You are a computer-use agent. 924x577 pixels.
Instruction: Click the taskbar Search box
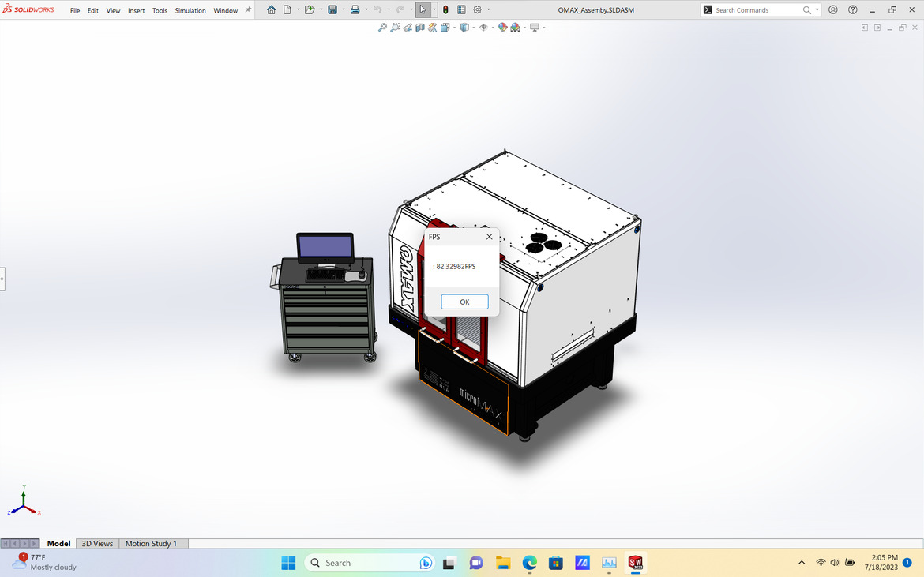[370, 563]
